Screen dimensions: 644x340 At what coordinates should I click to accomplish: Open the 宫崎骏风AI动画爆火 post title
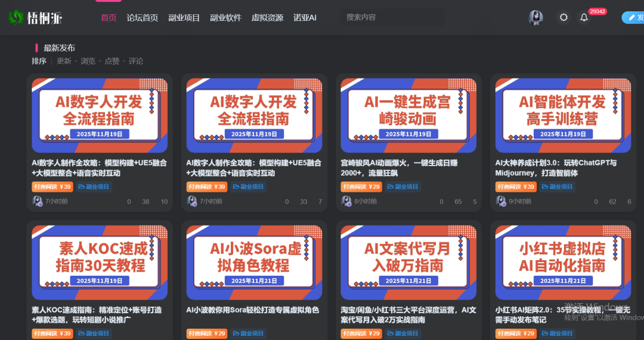click(x=399, y=168)
